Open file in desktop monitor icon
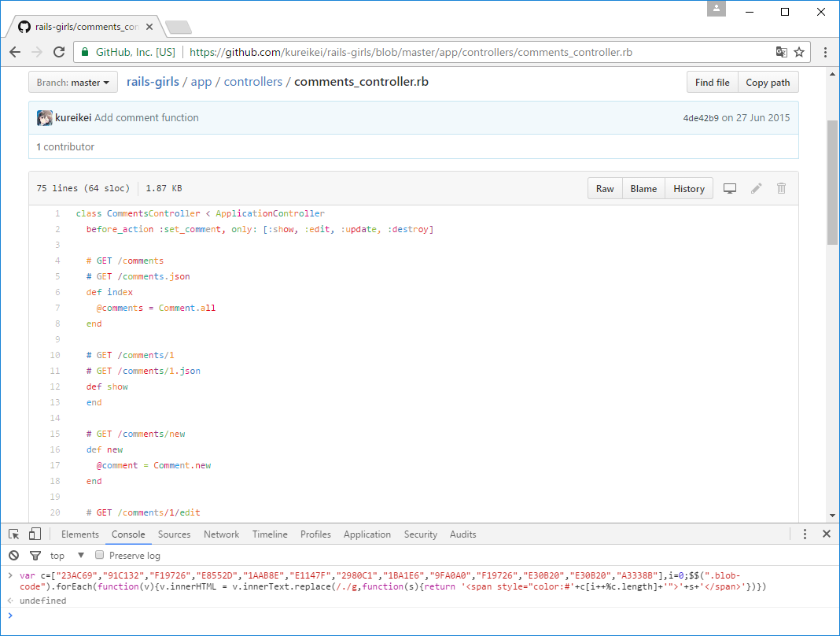840x636 pixels. point(730,189)
